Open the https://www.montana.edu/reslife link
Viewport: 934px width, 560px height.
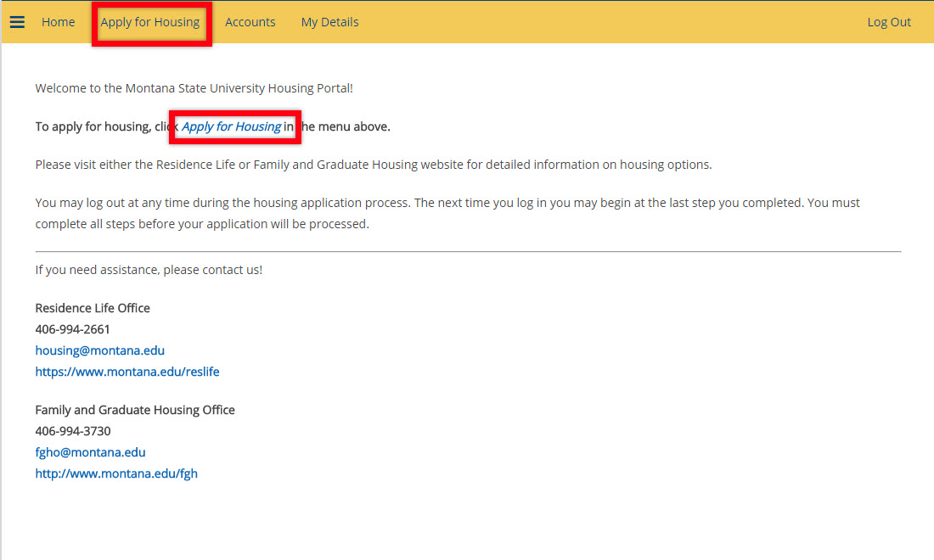tap(127, 372)
